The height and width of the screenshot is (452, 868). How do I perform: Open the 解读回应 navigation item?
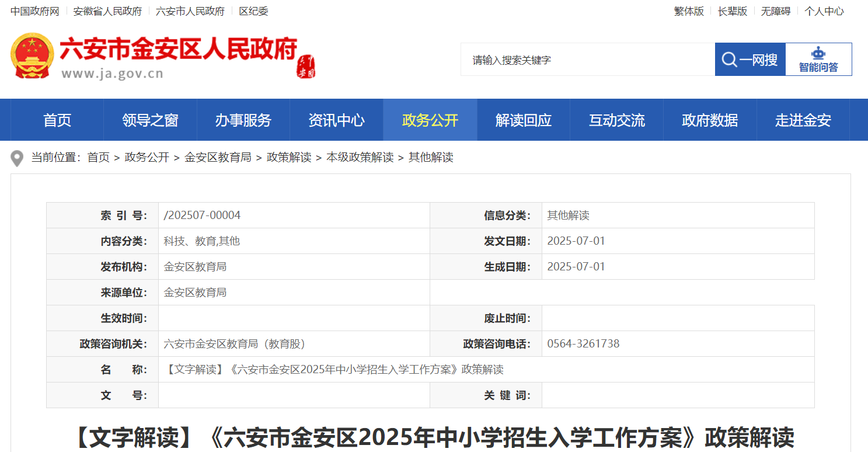pyautogui.click(x=524, y=120)
